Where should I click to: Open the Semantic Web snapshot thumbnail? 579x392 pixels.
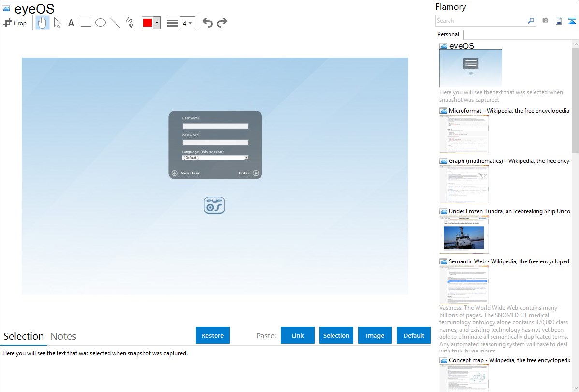[x=464, y=285]
